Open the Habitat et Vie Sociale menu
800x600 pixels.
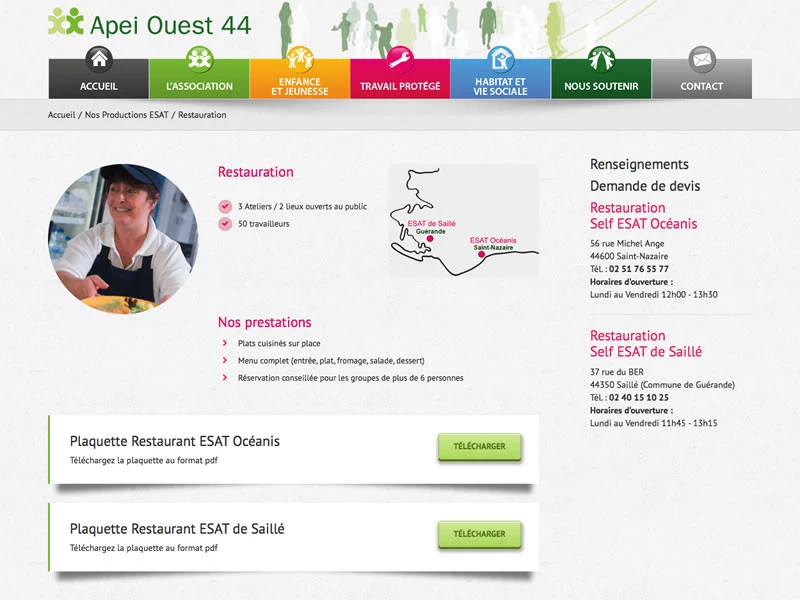coord(501,79)
